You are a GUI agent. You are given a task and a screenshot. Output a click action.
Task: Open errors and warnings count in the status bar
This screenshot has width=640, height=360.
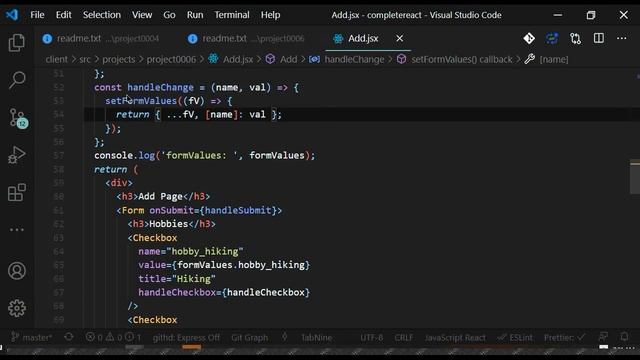tap(104, 338)
